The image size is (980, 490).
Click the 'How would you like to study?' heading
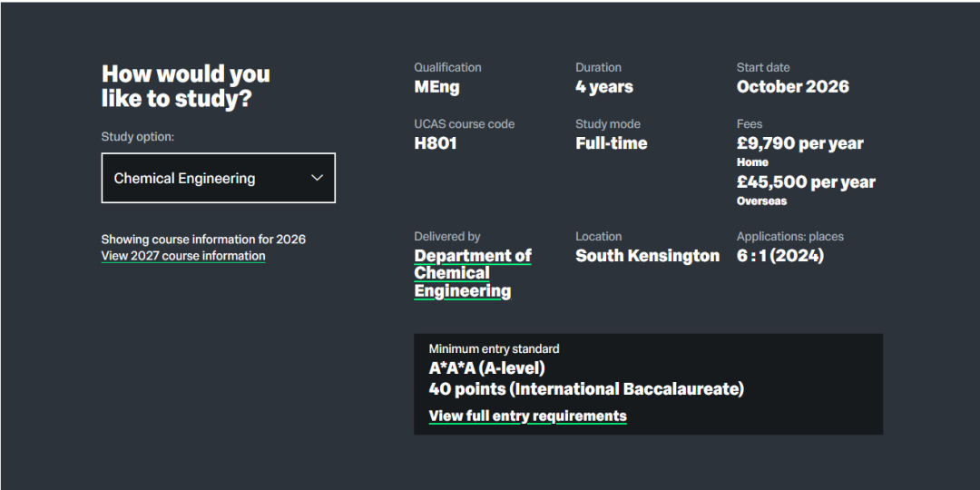(185, 86)
